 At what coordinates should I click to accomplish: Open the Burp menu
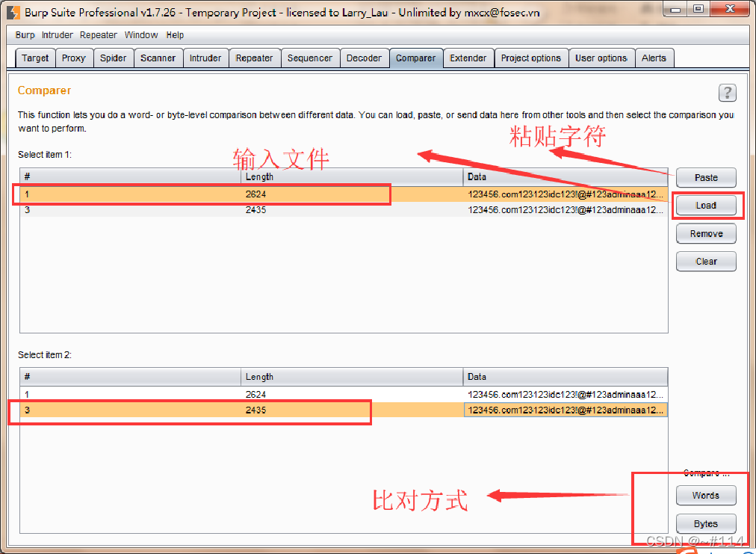25,34
